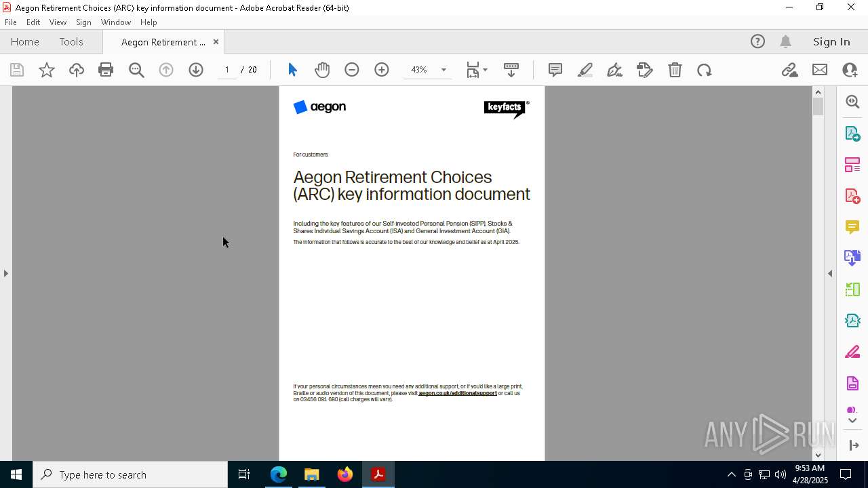Open the Window menu
Viewport: 868px width, 488px height.
pos(116,22)
